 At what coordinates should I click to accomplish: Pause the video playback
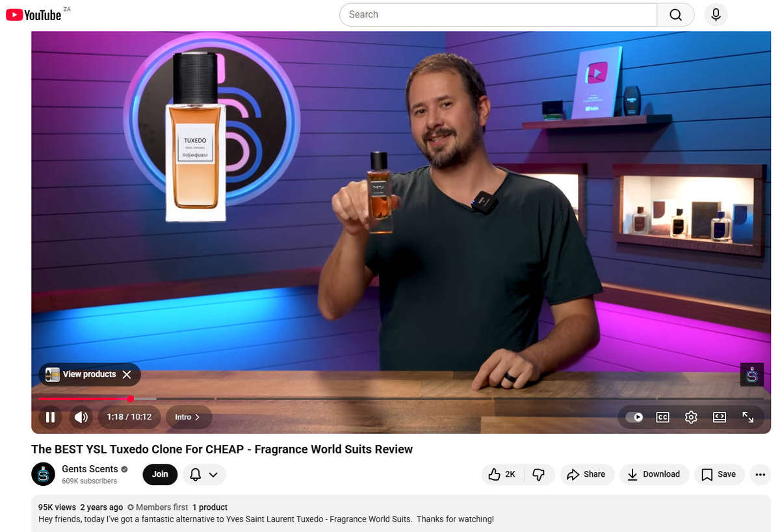[x=50, y=417]
